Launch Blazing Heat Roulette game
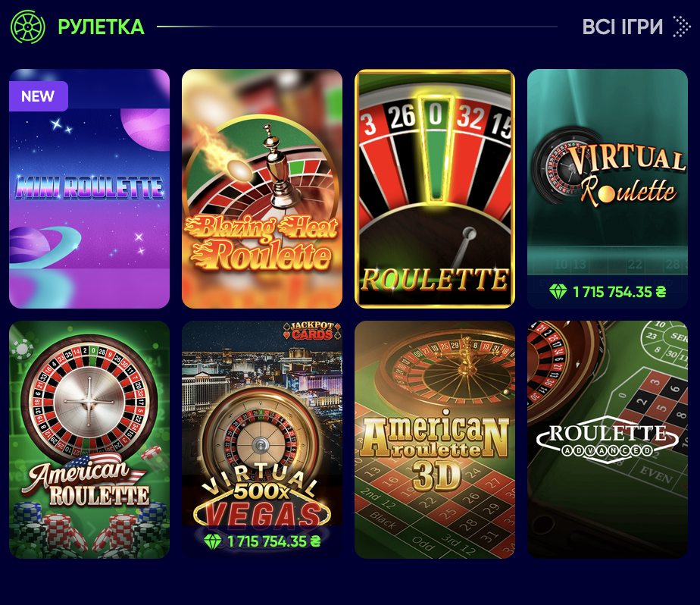Image resolution: width=700 pixels, height=605 pixels. (x=262, y=189)
